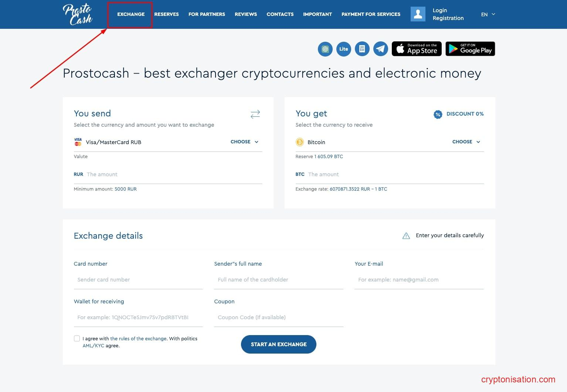567x392 pixels.
Task: Click the user profile avatar icon
Action: 418,14
